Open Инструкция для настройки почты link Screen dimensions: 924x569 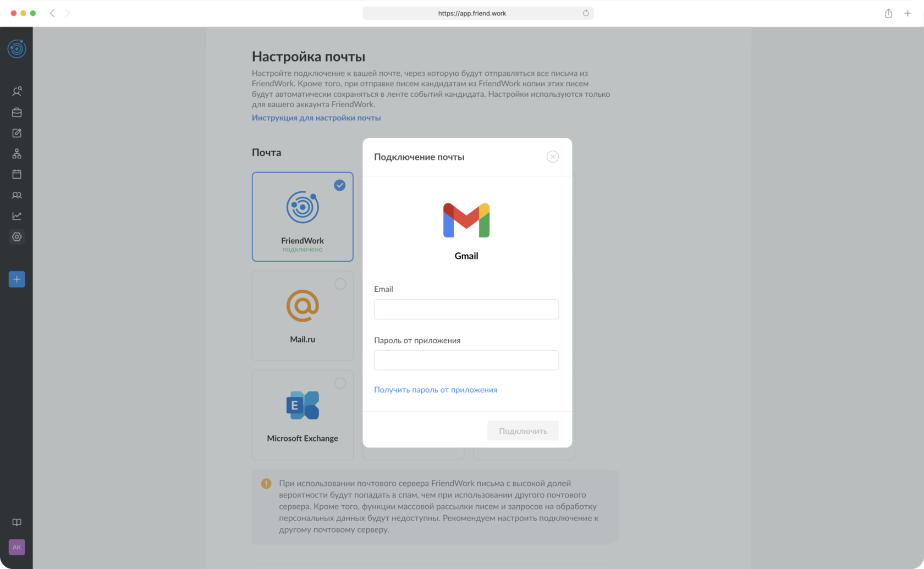click(x=316, y=118)
